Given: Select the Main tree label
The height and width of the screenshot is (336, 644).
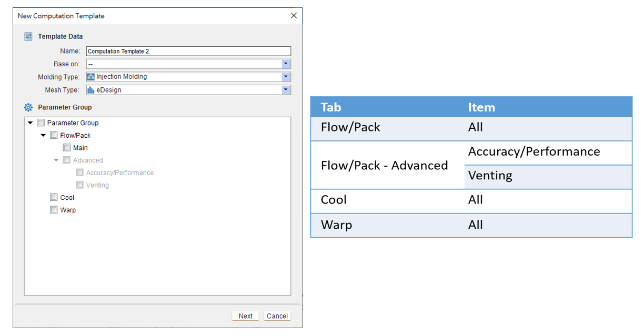Looking at the screenshot, I should (80, 148).
